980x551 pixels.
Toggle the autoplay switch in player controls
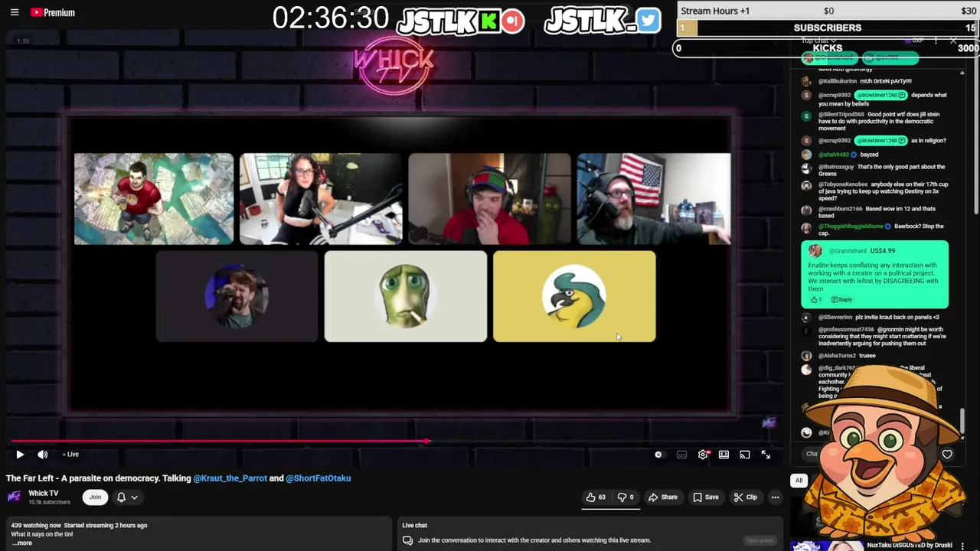[658, 455]
